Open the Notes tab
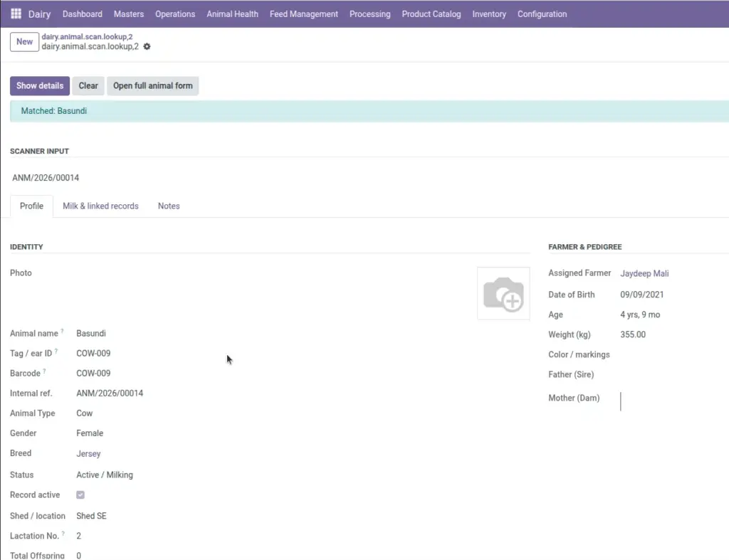Screen dimensions: 729x560 pyautogui.click(x=169, y=206)
